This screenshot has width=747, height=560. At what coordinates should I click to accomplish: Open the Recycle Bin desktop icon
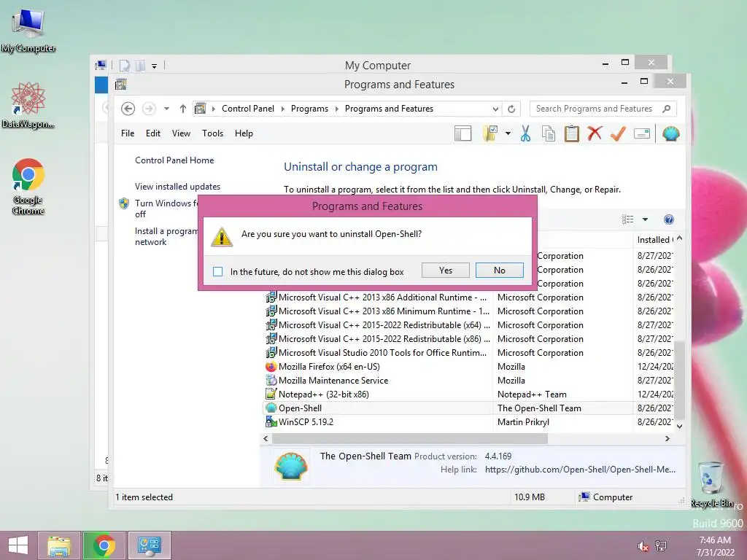(x=711, y=484)
